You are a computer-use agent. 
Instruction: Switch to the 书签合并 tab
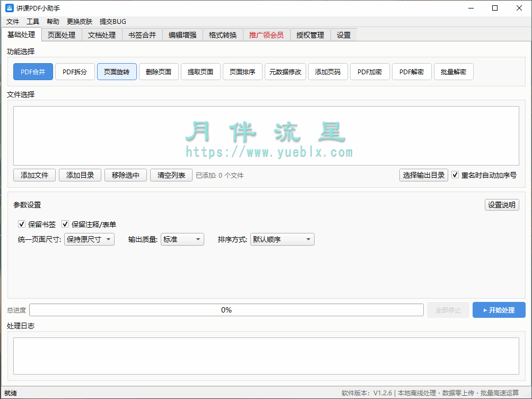click(142, 35)
